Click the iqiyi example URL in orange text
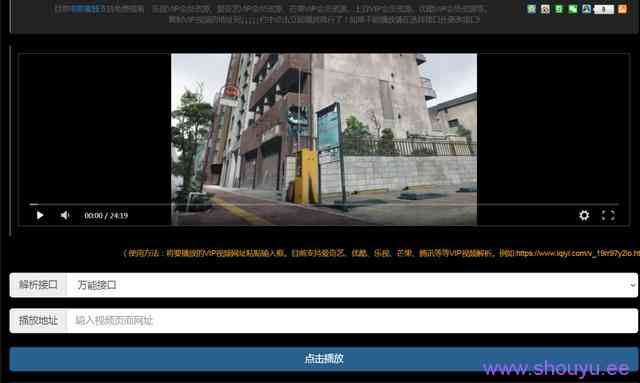The width and height of the screenshot is (640, 383). click(x=577, y=253)
